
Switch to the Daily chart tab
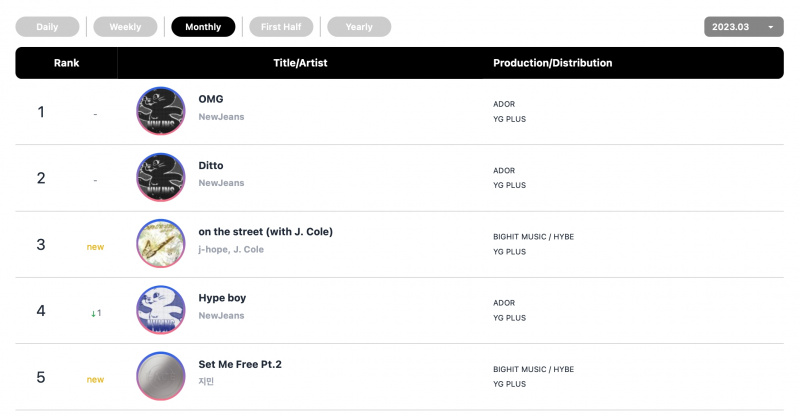coord(47,27)
